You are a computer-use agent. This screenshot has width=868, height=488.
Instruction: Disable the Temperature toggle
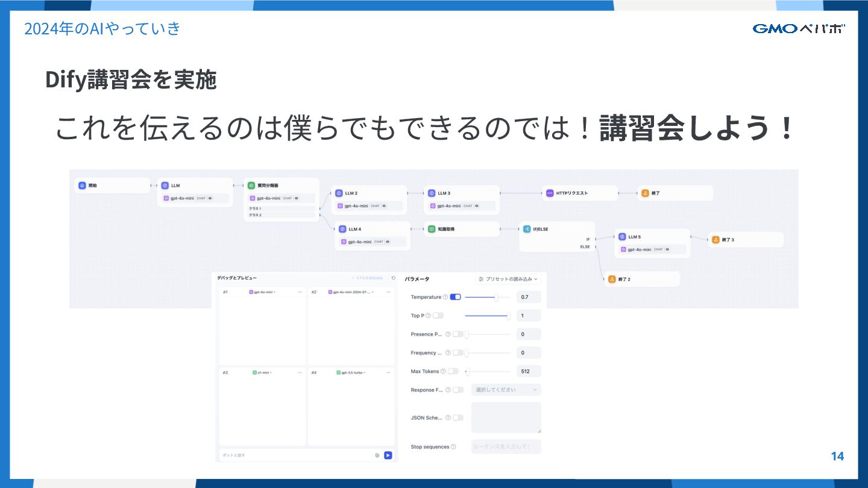(455, 297)
